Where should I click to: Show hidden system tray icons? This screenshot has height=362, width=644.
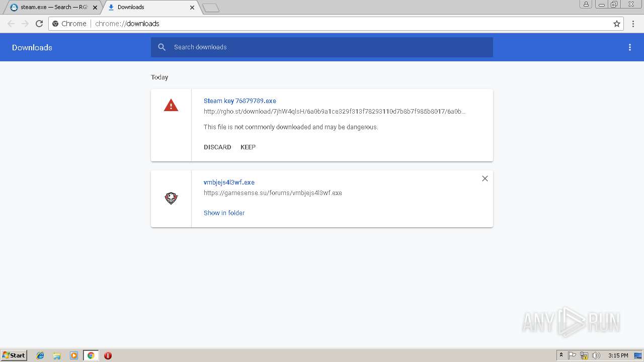pos(561,355)
